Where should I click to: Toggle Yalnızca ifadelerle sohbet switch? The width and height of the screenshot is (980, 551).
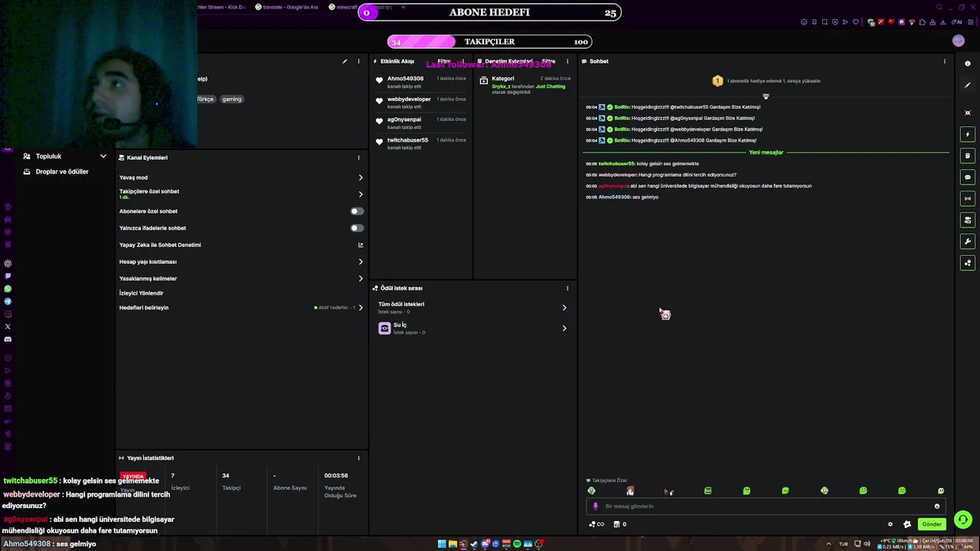[357, 228]
